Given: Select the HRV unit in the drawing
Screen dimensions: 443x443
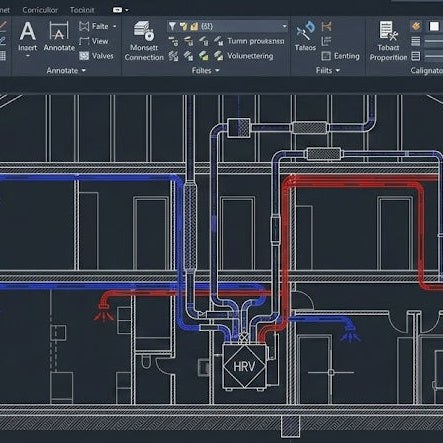Looking at the screenshot, I should (x=244, y=366).
